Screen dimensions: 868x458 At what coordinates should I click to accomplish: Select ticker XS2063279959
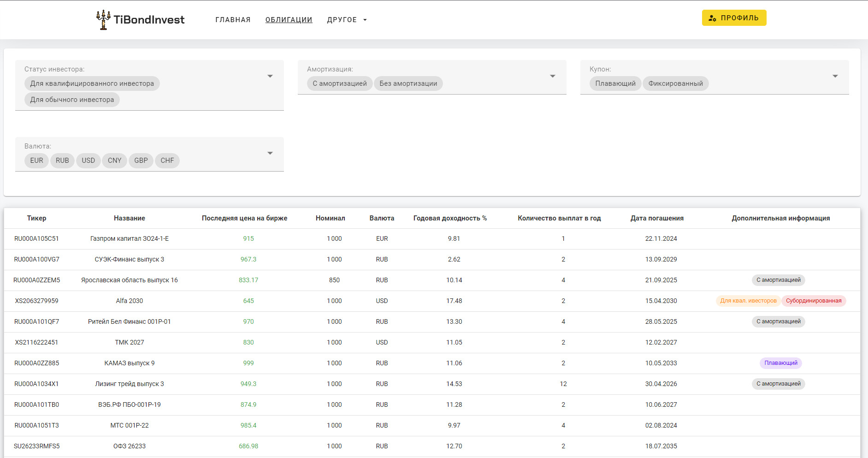click(36, 301)
